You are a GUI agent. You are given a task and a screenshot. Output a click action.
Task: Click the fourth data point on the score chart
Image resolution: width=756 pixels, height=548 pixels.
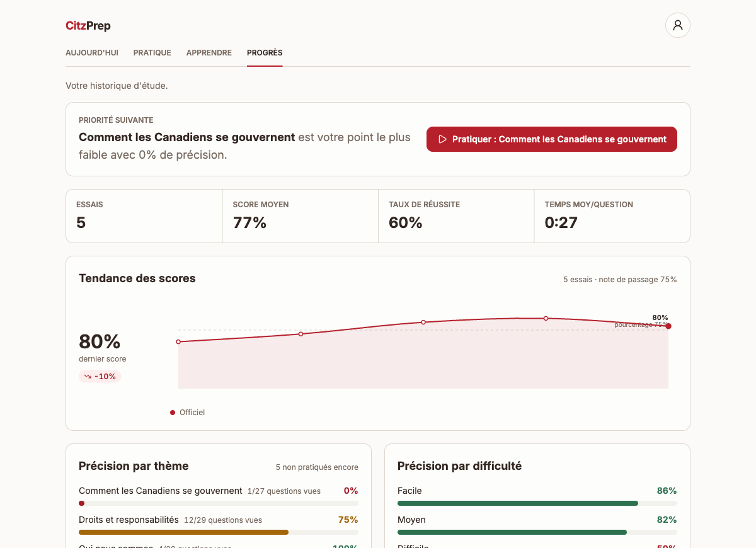tap(546, 318)
